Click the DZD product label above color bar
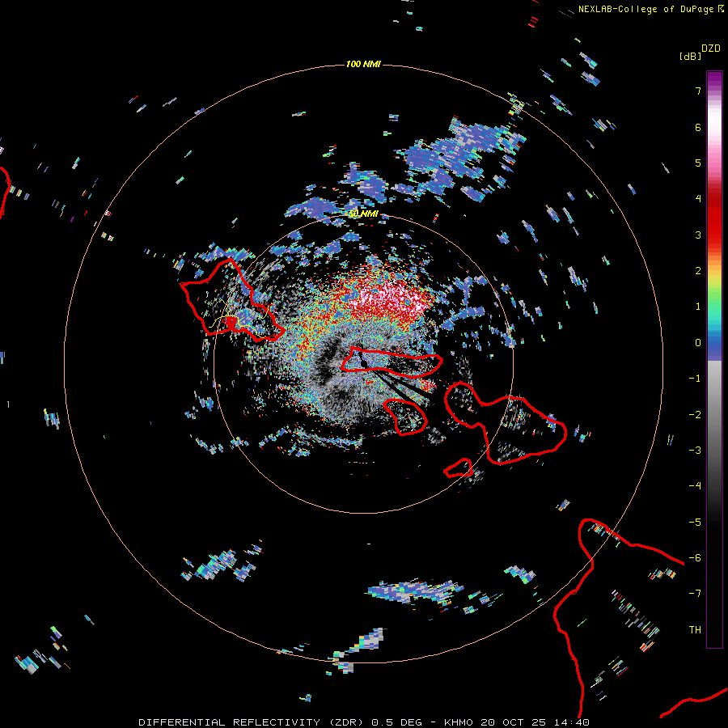The width and height of the screenshot is (728, 728). click(711, 49)
